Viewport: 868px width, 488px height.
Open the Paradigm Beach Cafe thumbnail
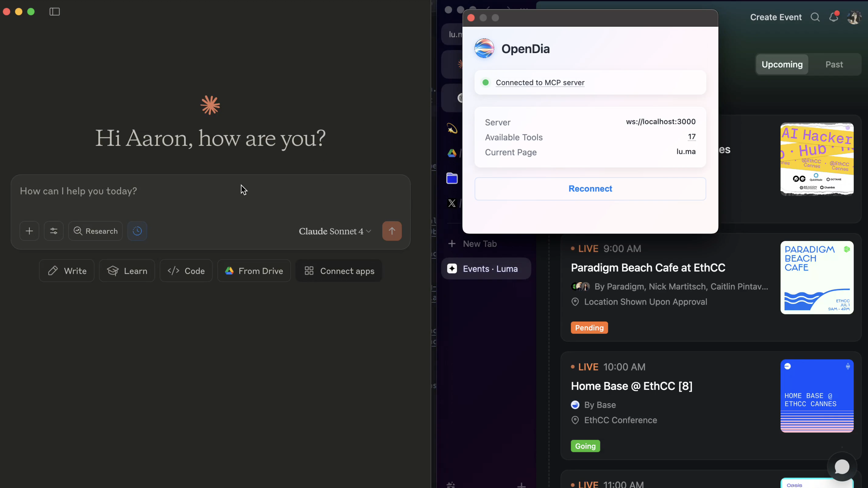(817, 277)
